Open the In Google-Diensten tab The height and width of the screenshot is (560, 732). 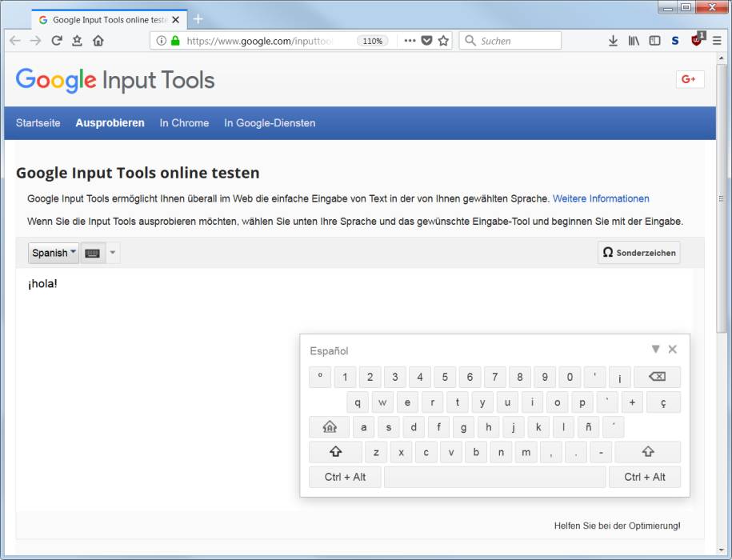(270, 122)
